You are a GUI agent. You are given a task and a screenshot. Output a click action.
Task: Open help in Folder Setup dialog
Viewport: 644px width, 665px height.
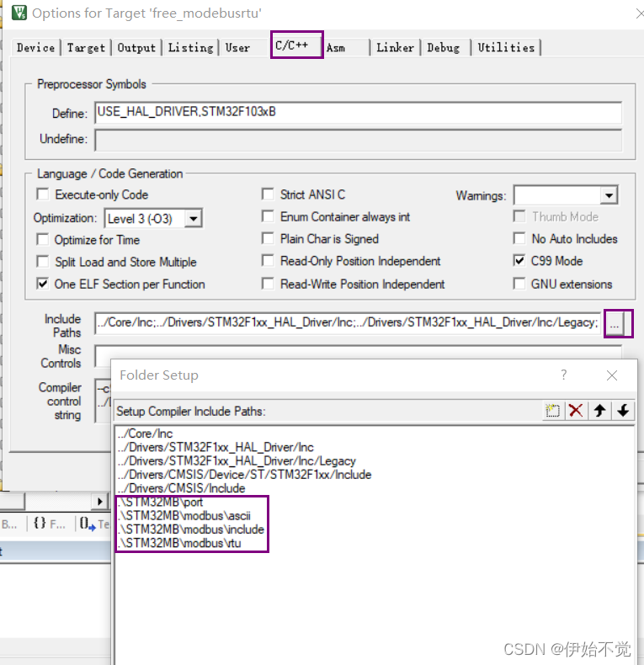[x=563, y=375]
